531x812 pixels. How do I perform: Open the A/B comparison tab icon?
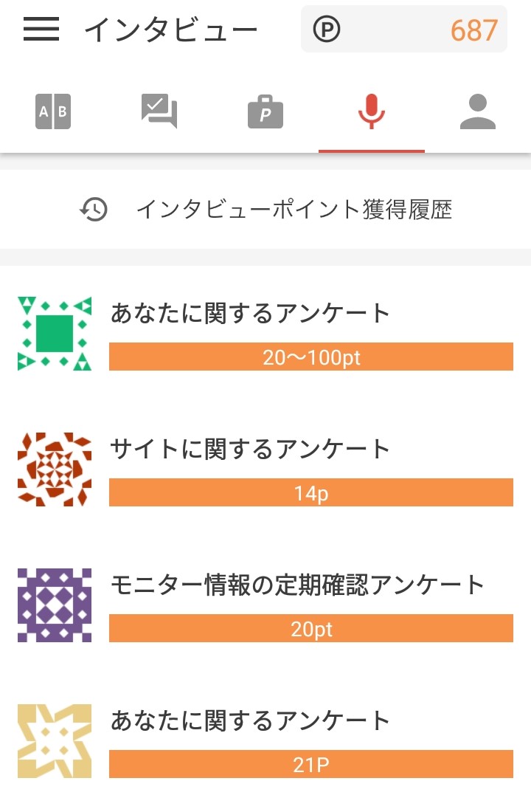tap(53, 112)
